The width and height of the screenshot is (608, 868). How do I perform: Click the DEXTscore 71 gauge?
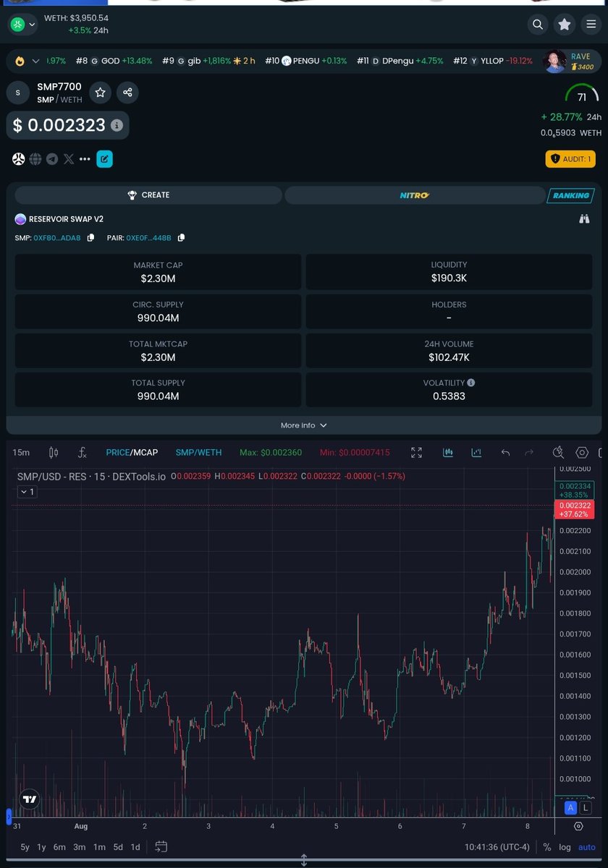(x=582, y=94)
